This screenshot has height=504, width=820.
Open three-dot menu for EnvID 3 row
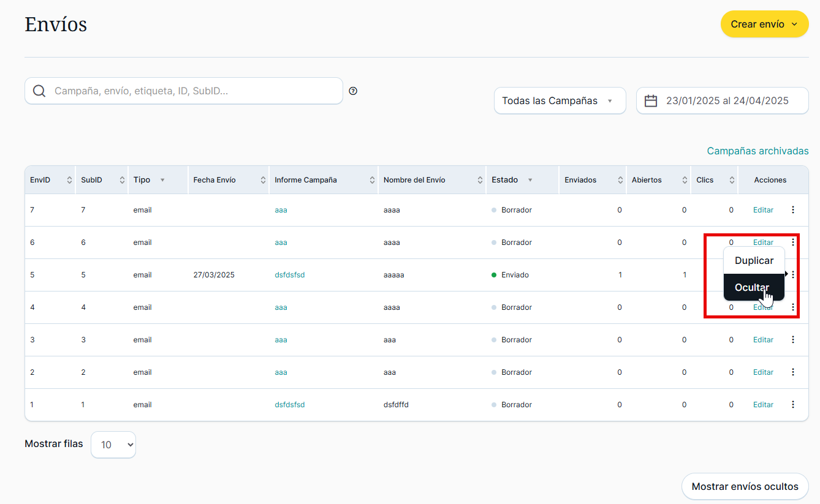click(x=793, y=340)
